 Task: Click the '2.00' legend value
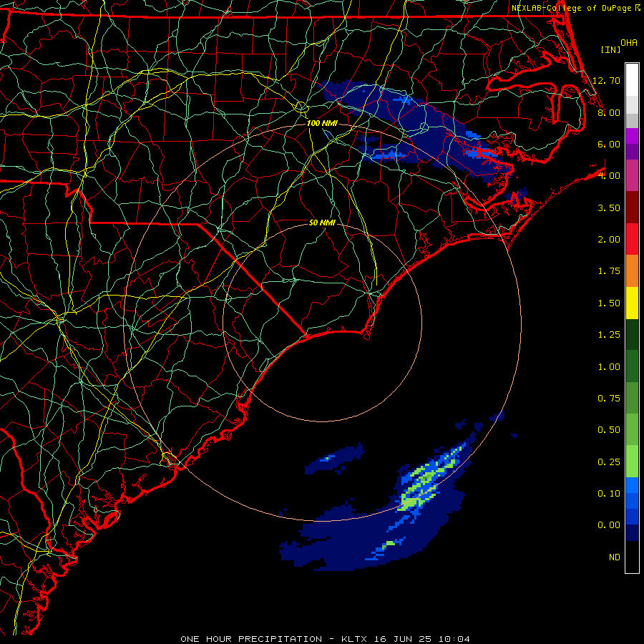click(x=609, y=240)
